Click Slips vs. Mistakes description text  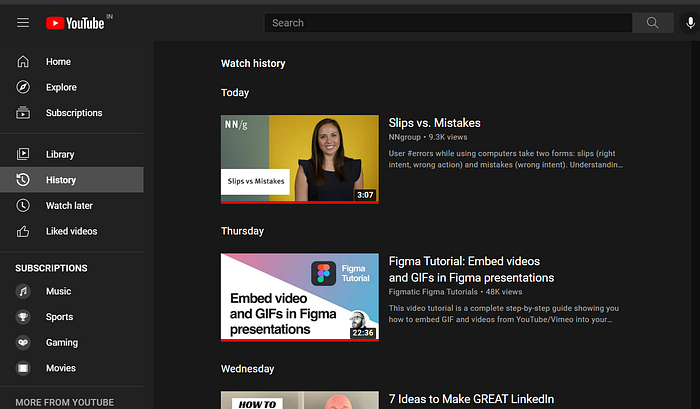(505, 159)
